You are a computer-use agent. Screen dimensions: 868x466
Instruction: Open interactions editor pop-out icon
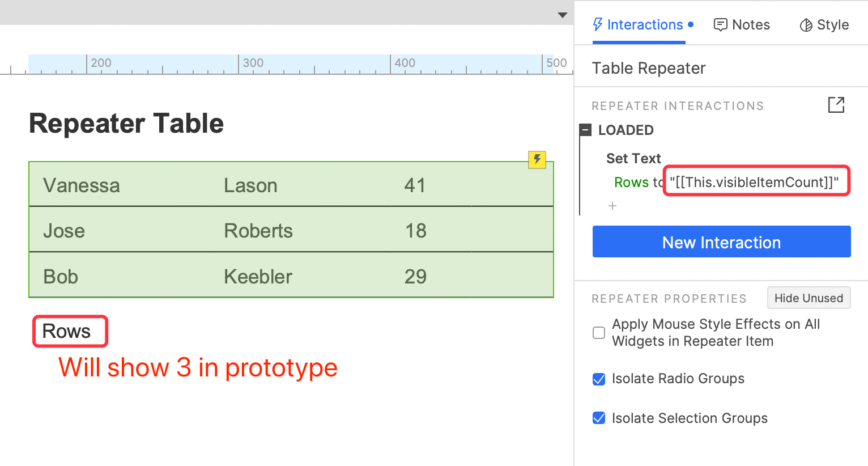click(x=836, y=105)
